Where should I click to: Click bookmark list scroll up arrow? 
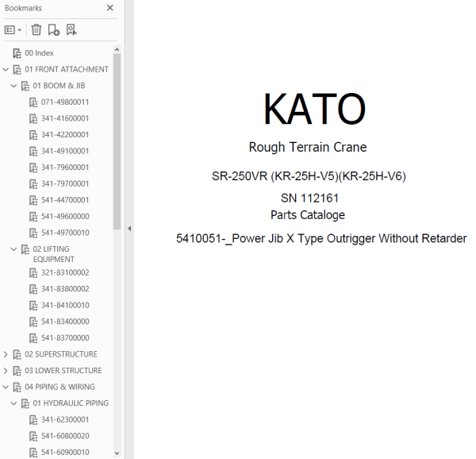[117, 49]
